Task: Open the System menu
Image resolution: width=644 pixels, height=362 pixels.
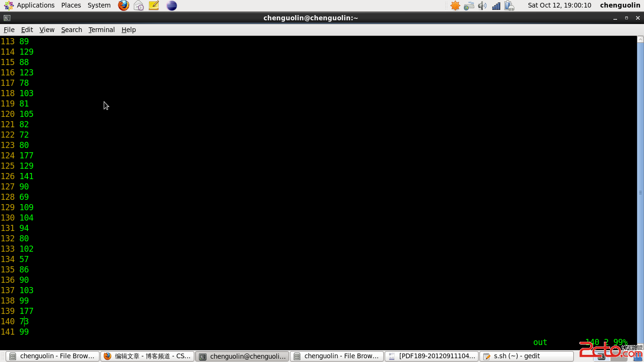Action: [x=99, y=5]
